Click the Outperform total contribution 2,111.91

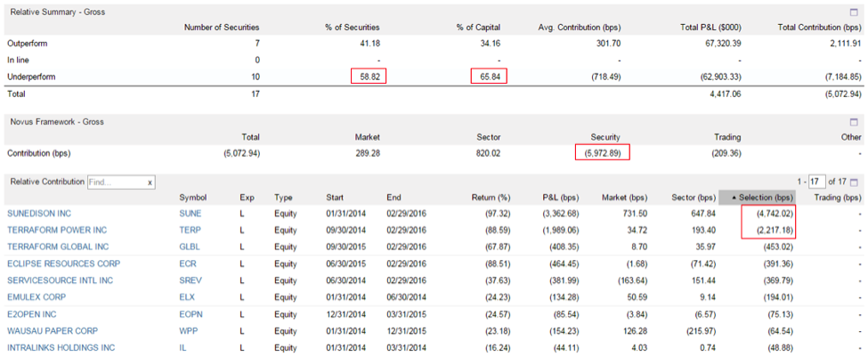[844, 43]
